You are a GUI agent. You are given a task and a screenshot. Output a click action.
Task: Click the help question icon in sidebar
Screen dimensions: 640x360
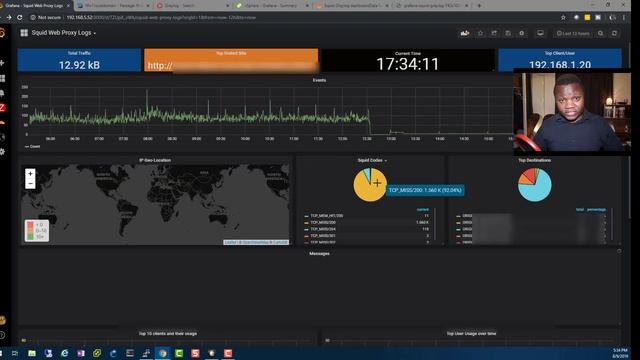tap(2, 336)
